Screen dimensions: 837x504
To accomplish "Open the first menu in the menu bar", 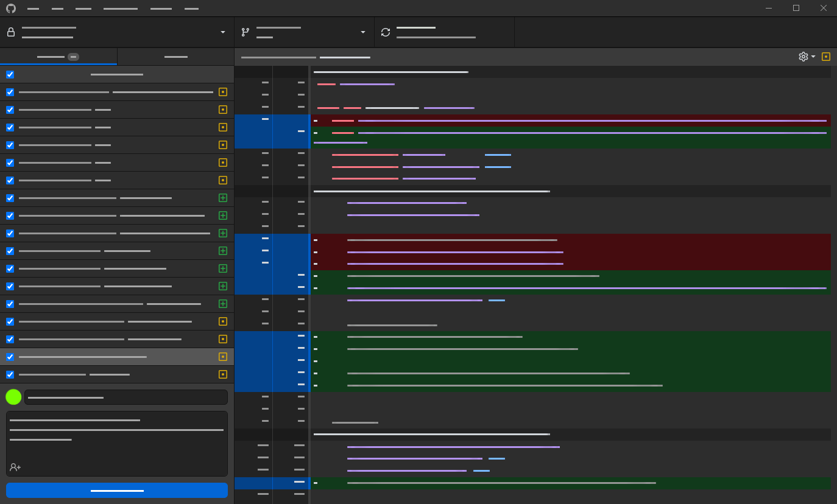I will [x=34, y=9].
